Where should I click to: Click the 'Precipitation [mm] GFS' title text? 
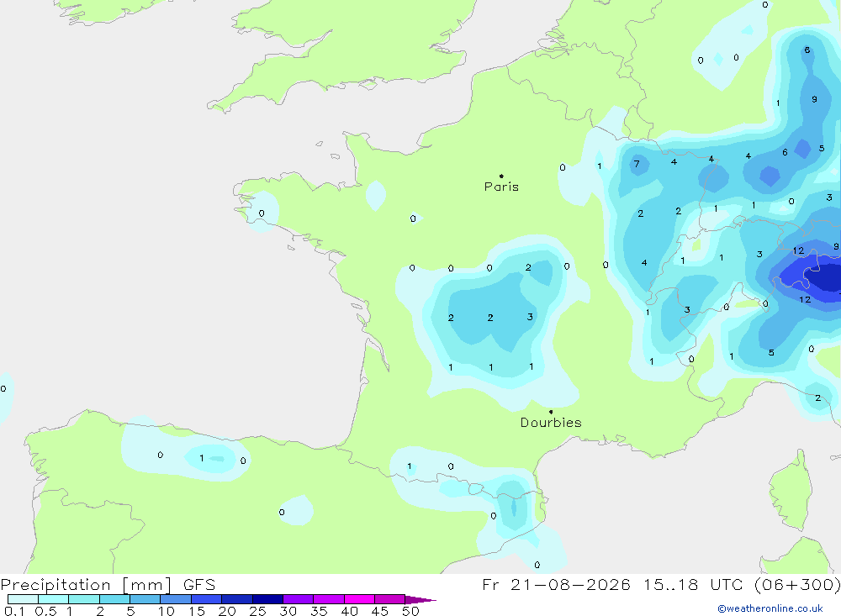[x=108, y=585]
